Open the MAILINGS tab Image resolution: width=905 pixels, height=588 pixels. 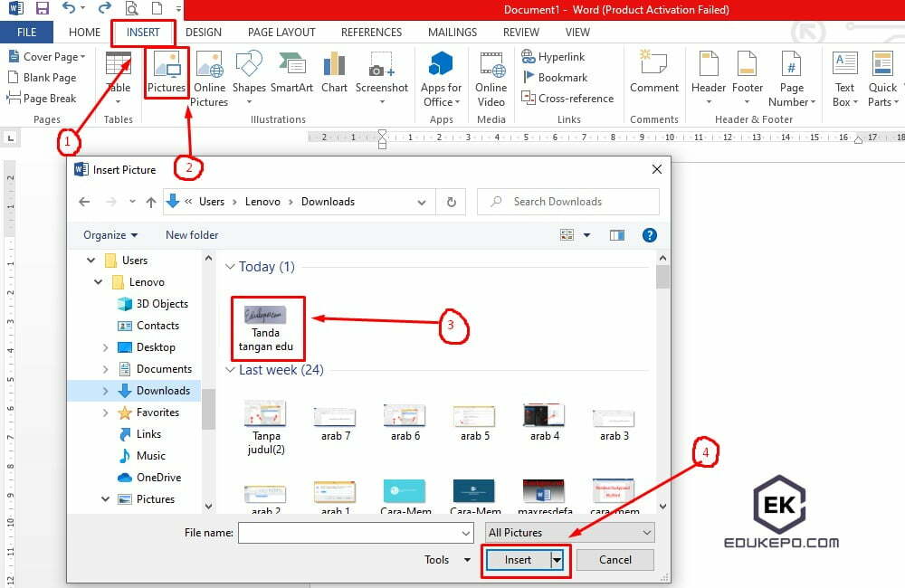pyautogui.click(x=452, y=32)
